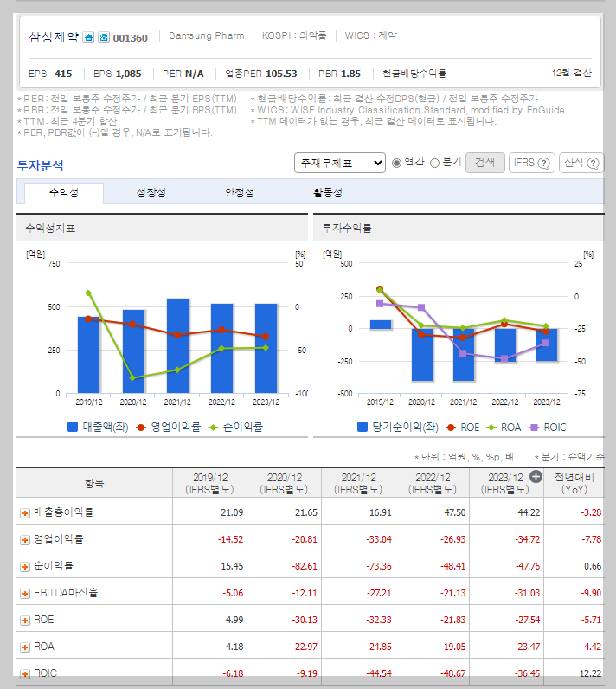Click the KOSPI : 의약품 classification text
This screenshot has width=616, height=689.
pos(294,35)
